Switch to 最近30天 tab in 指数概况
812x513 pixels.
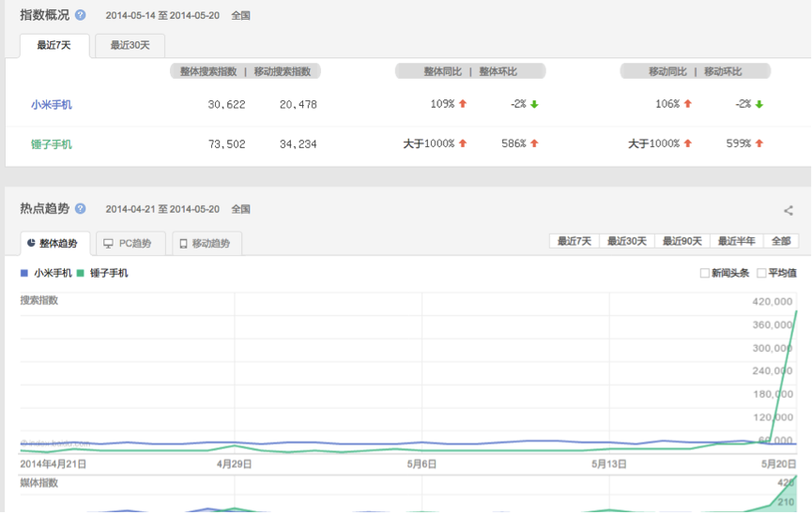click(130, 46)
